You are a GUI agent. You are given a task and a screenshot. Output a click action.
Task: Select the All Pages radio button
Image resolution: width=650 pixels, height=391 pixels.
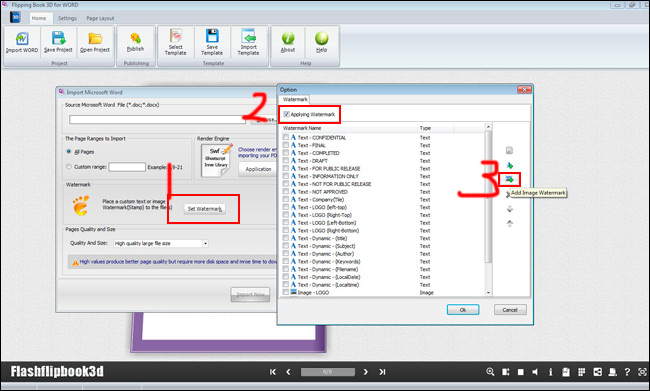pyautogui.click(x=69, y=151)
